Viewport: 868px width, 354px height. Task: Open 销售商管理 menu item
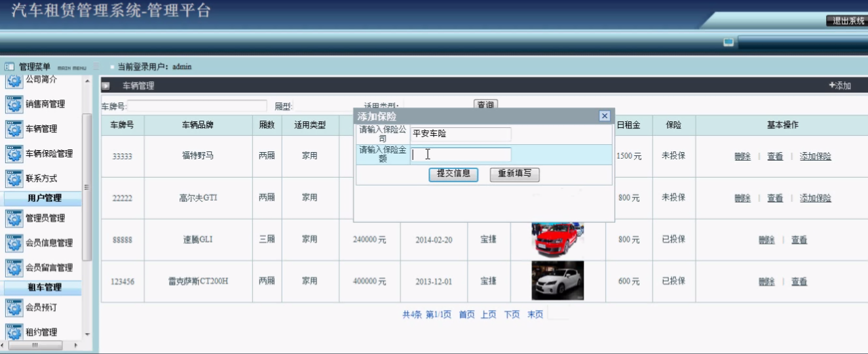(45, 104)
